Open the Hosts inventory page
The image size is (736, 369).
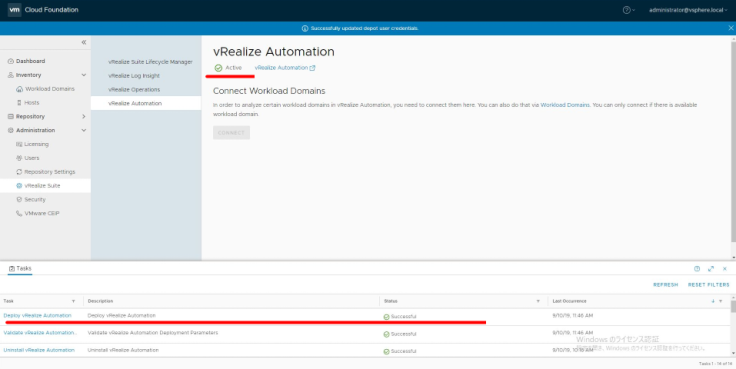(32, 102)
